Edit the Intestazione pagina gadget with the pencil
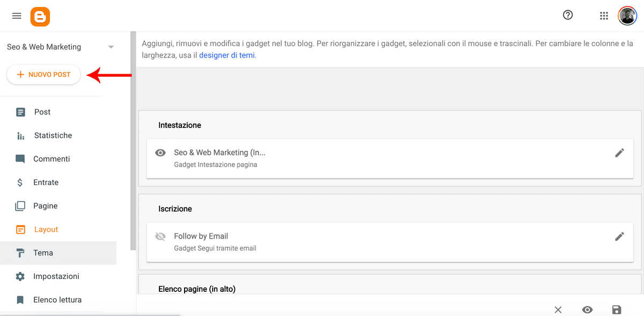Screen dimensions: 644x316 pos(619,153)
